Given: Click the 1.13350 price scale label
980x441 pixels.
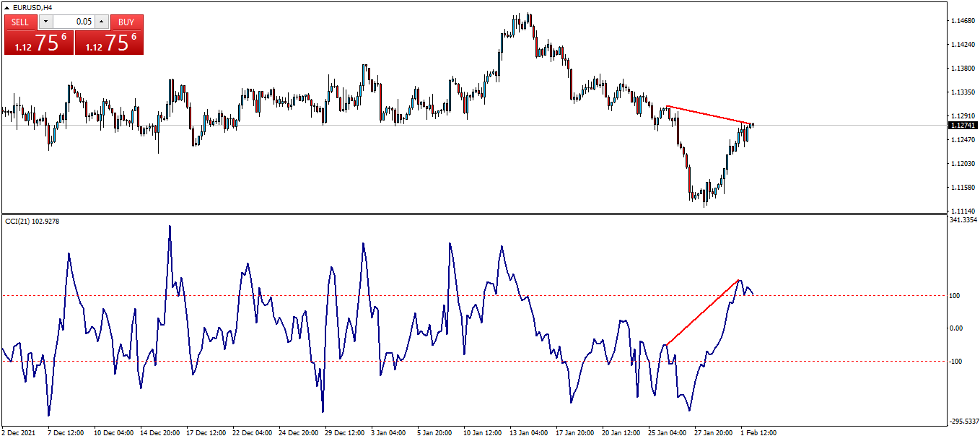Looking at the screenshot, I should [963, 92].
